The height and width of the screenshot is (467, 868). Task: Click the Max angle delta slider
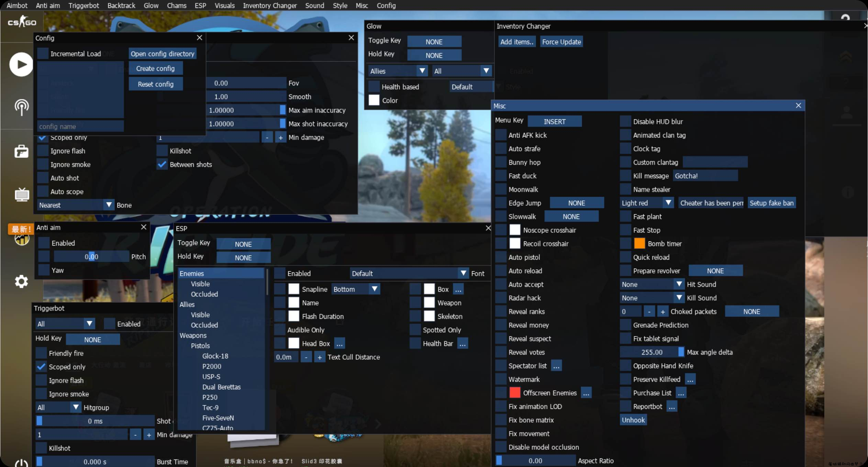click(652, 352)
